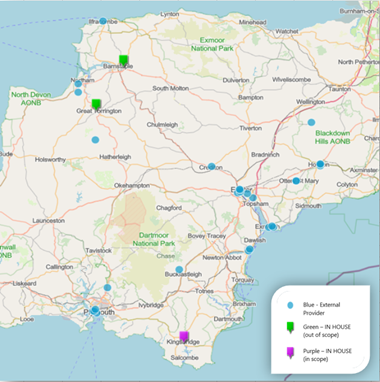Click the Blackdown Hills AONB label
The image size is (380, 382).
[333, 137]
